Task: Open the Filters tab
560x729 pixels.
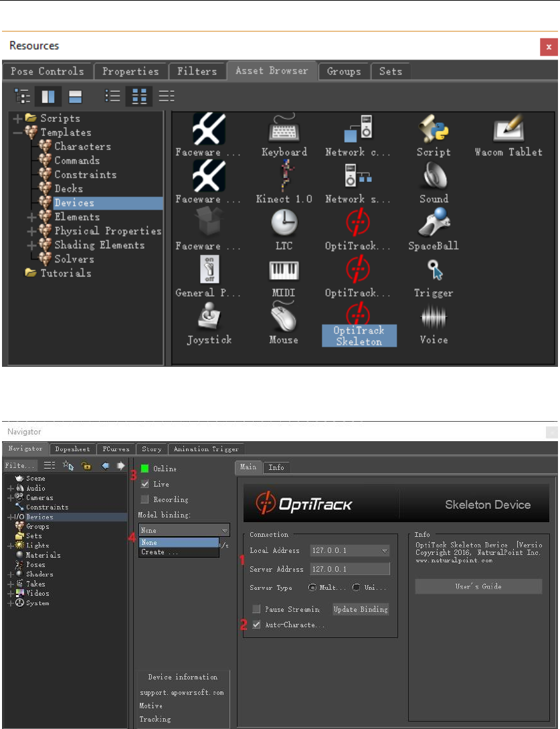Action: [197, 72]
